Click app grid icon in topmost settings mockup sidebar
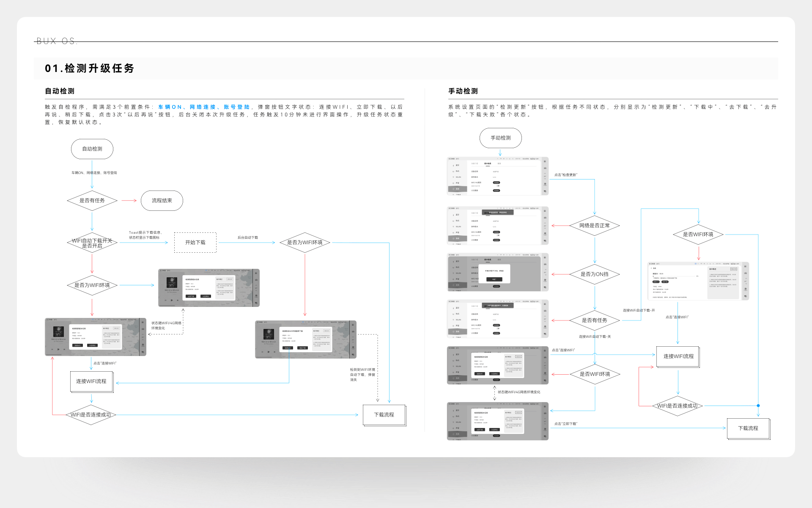 click(x=545, y=161)
